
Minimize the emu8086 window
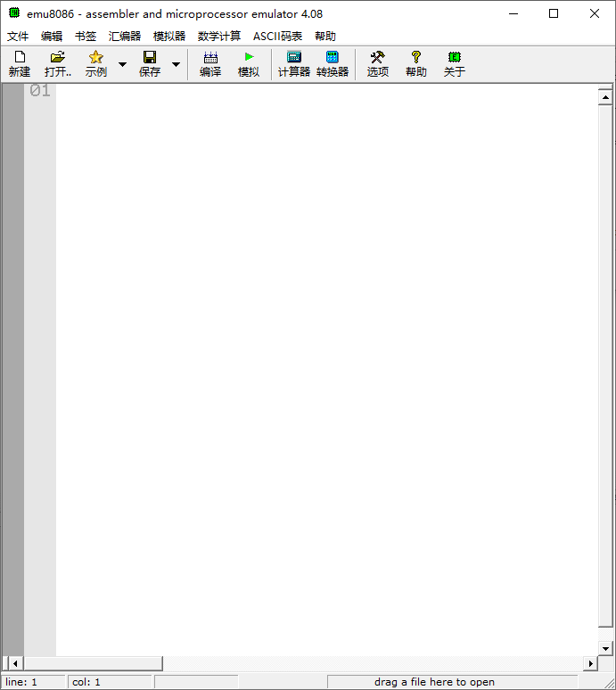513,13
